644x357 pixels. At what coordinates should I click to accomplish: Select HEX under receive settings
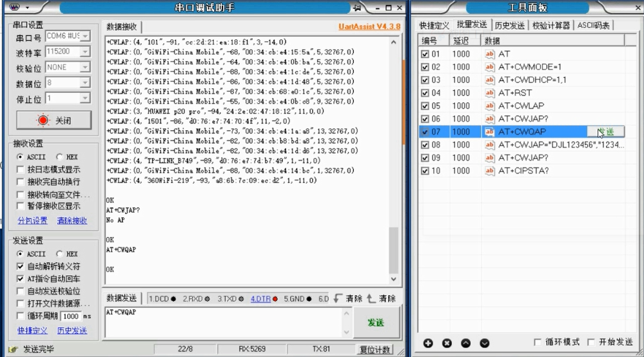pyautogui.click(x=59, y=157)
